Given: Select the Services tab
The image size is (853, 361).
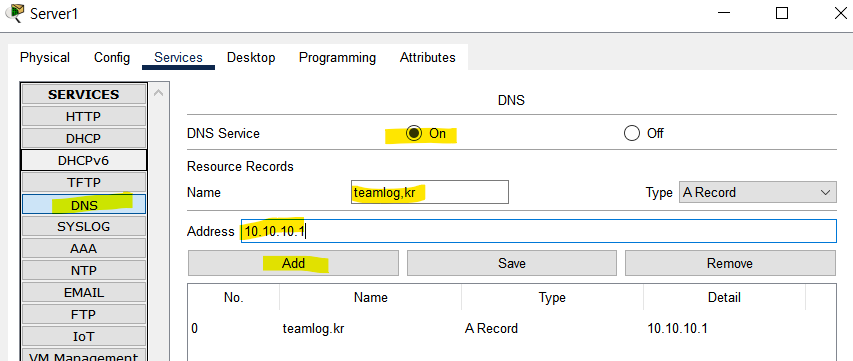Looking at the screenshot, I should [178, 58].
